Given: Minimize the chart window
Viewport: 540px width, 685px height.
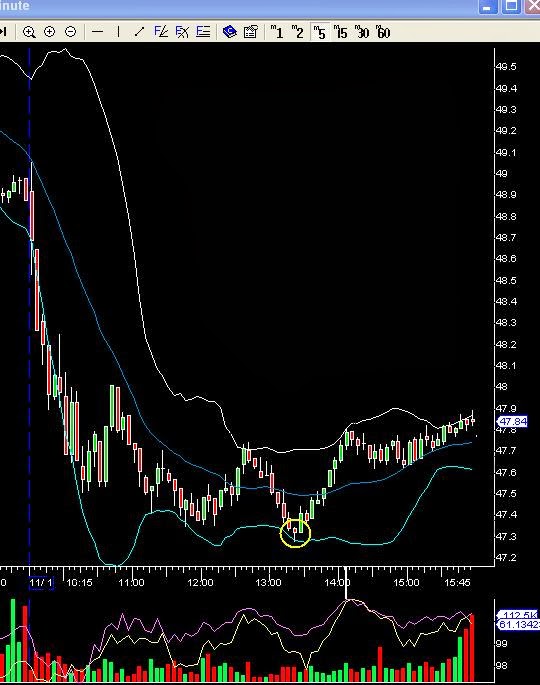Looking at the screenshot, I should click(x=488, y=6).
